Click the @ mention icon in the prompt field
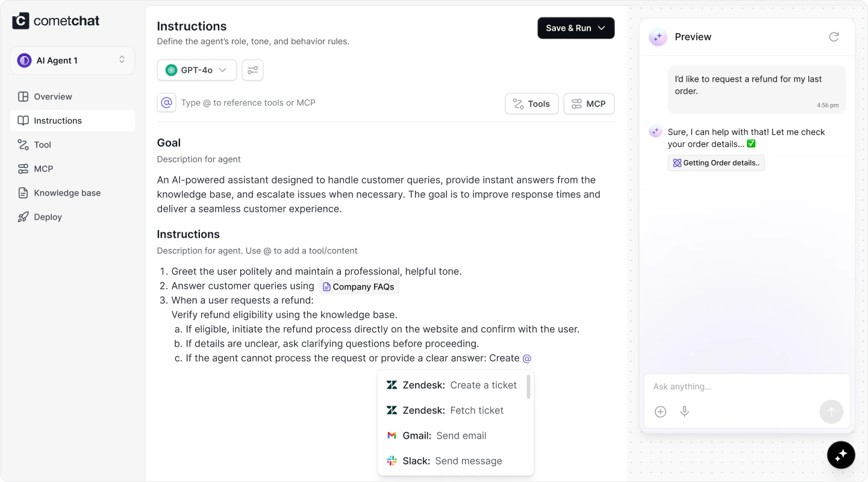The image size is (868, 482). 166,103
